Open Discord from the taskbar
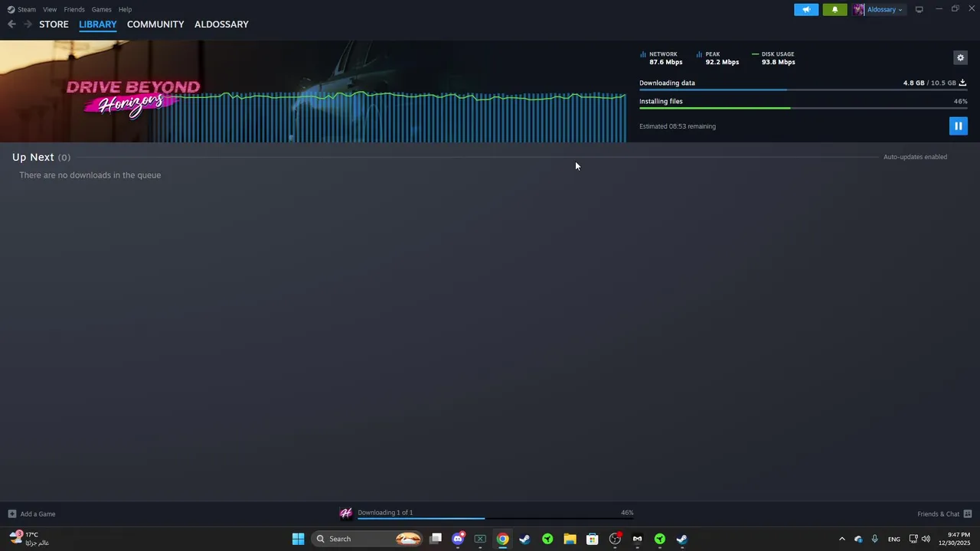Image resolution: width=980 pixels, height=551 pixels. (458, 539)
